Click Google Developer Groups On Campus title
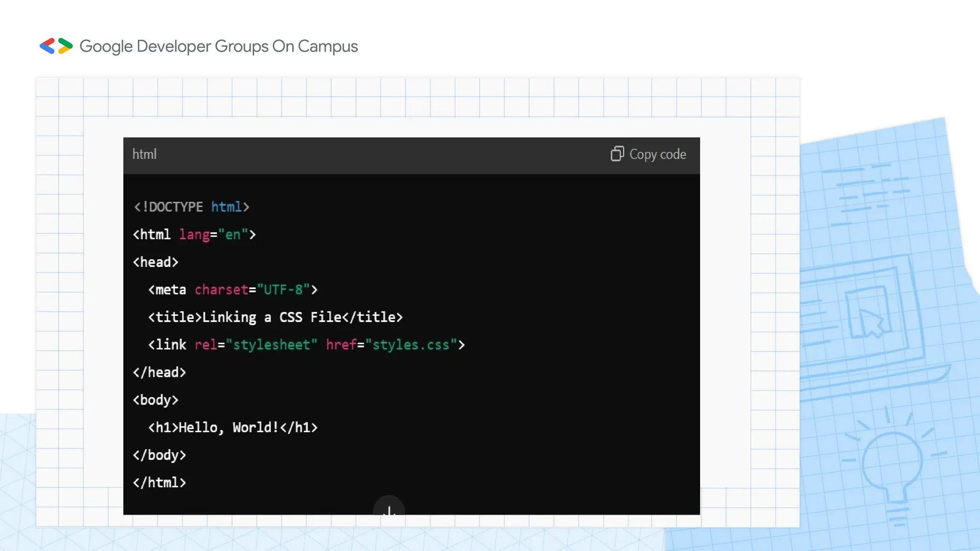The image size is (980, 551). 218,46
